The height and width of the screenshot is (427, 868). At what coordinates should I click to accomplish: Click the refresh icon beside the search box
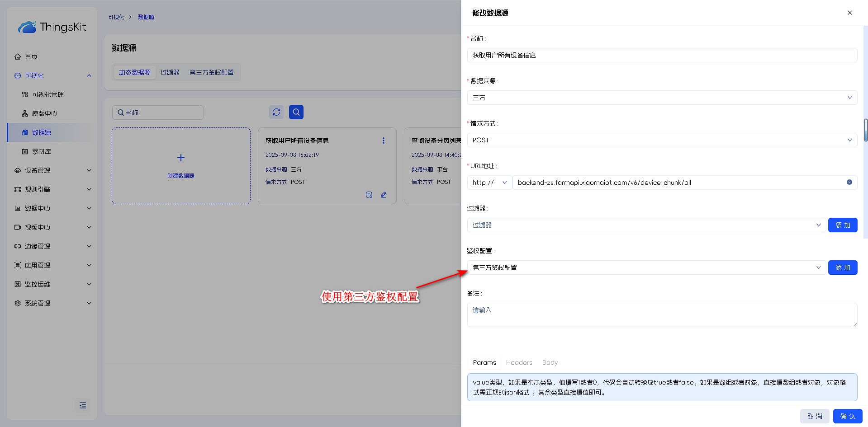coord(276,112)
